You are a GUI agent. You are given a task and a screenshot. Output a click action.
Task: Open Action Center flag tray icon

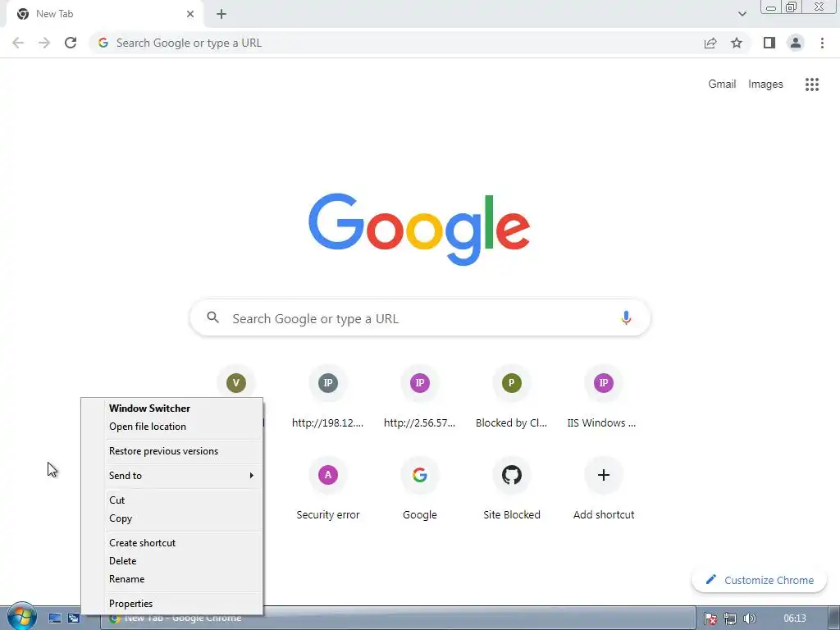(710, 619)
